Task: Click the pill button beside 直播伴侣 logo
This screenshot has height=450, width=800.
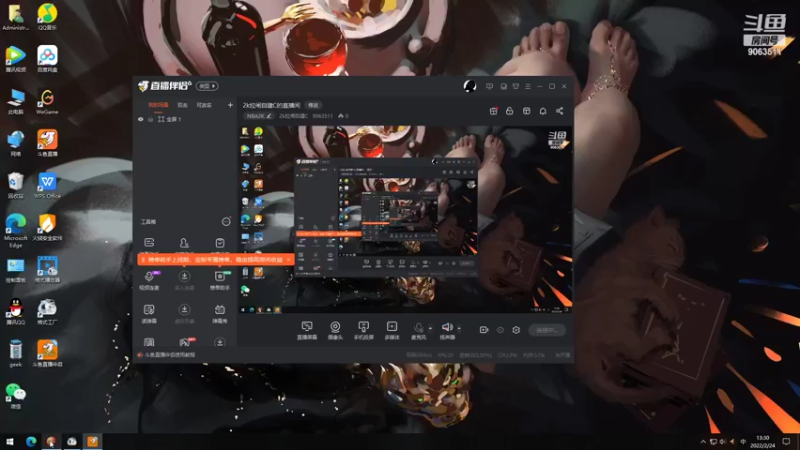Action: 207,86
